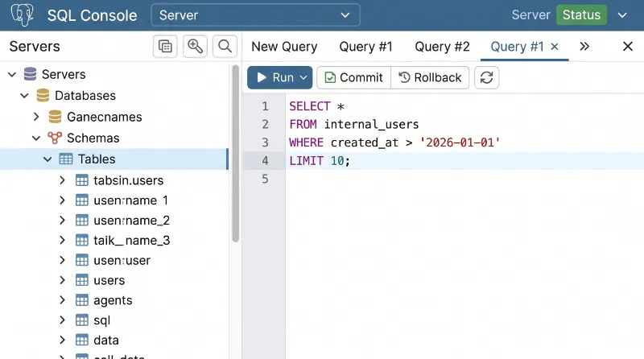The height and width of the screenshot is (359, 644).
Task: Expand the data table node
Action: click(63, 340)
